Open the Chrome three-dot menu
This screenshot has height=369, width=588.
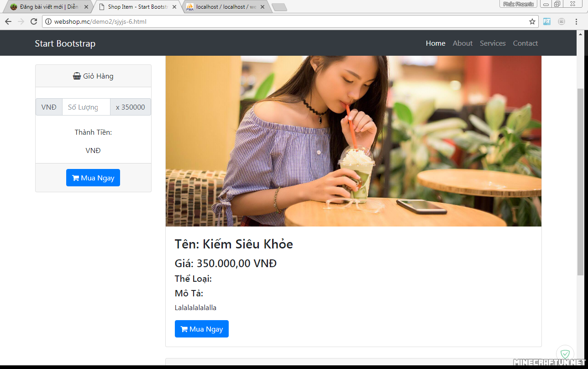click(x=577, y=21)
